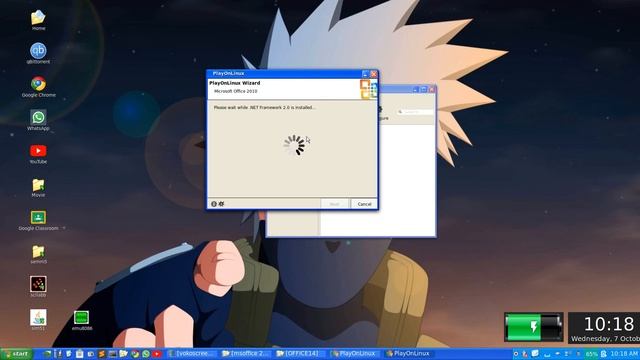Click the YouTube icon in taskbar quick launch
This screenshot has width=640, height=360.
click(x=157, y=354)
